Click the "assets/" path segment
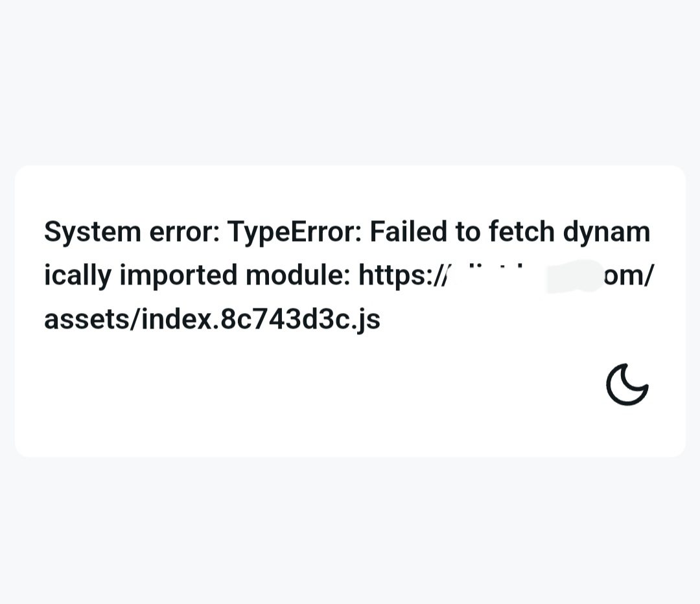 [93, 319]
